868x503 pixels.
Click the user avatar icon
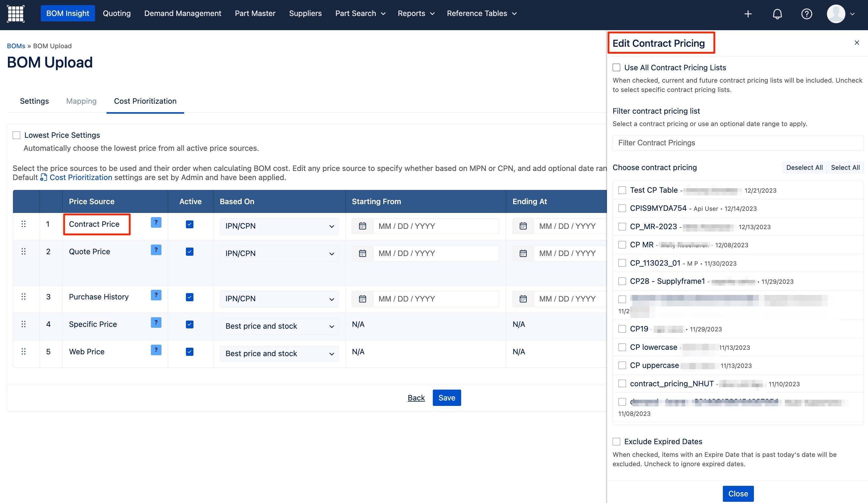[836, 14]
